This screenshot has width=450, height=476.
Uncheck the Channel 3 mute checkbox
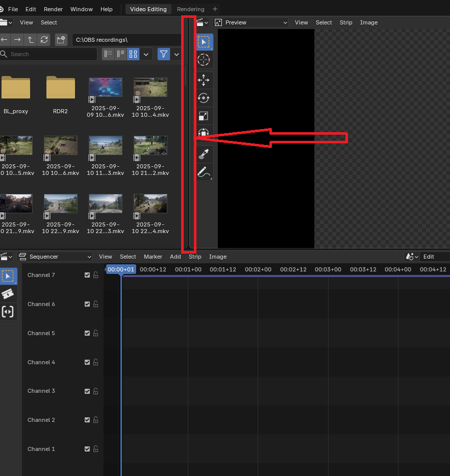(x=87, y=391)
